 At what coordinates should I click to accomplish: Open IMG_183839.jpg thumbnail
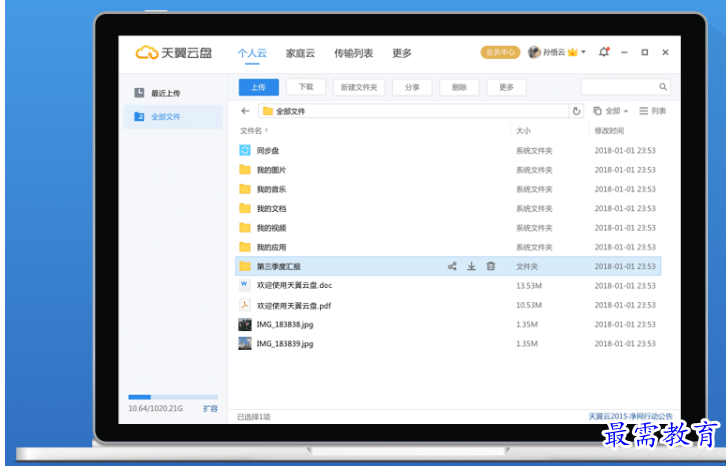click(x=245, y=343)
